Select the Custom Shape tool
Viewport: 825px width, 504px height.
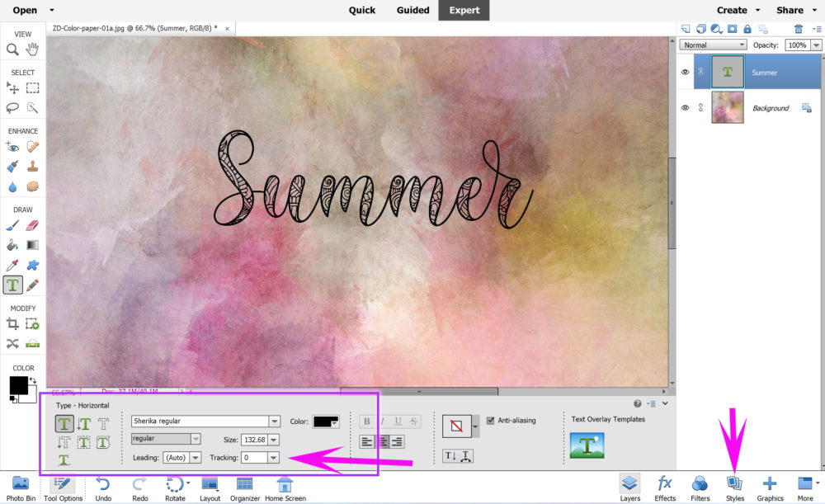click(x=33, y=265)
